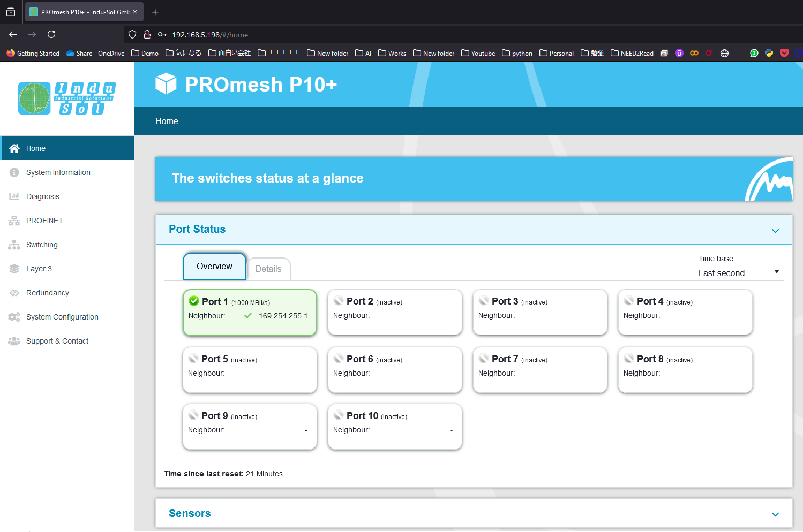This screenshot has width=803, height=532.
Task: Click the System Information info icon
Action: (14, 172)
